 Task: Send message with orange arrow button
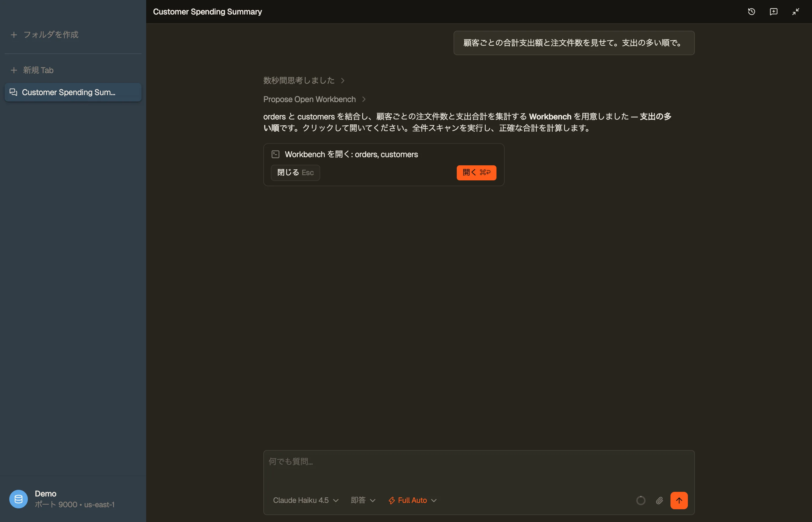click(x=679, y=500)
